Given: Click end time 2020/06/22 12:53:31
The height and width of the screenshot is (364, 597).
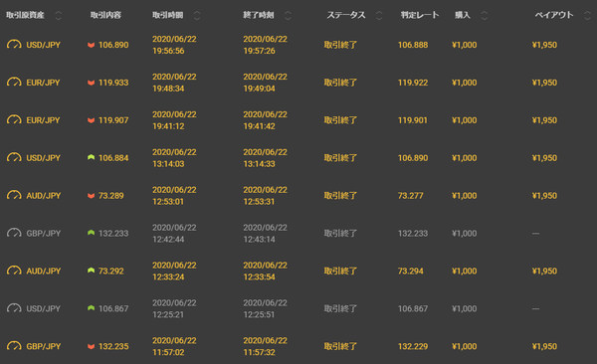Looking at the screenshot, I should click(x=266, y=196).
